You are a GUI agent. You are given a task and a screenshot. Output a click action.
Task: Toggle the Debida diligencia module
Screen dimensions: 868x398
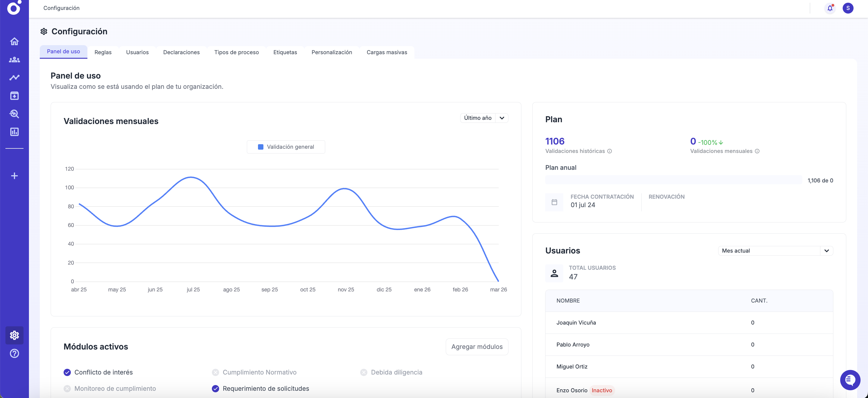tap(364, 372)
